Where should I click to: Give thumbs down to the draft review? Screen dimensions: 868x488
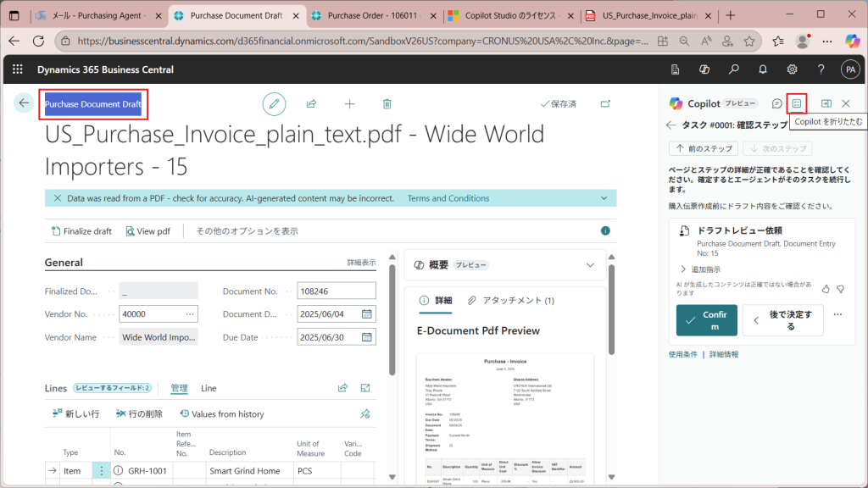[x=840, y=289]
